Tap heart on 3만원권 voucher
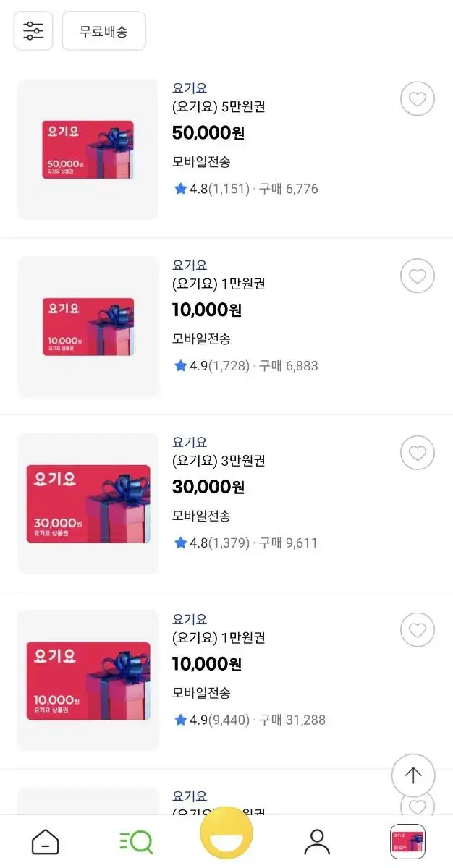This screenshot has width=453, height=868. [x=417, y=454]
